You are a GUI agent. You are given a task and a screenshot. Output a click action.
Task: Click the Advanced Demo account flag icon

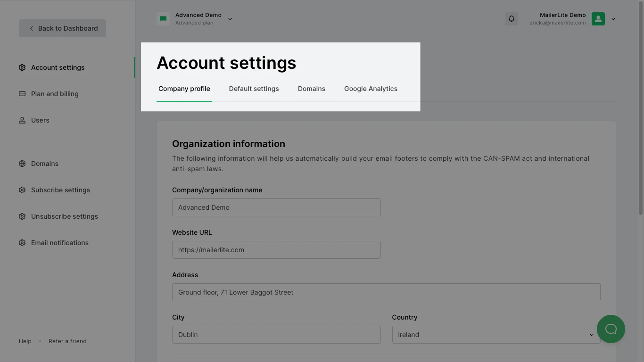point(163,19)
